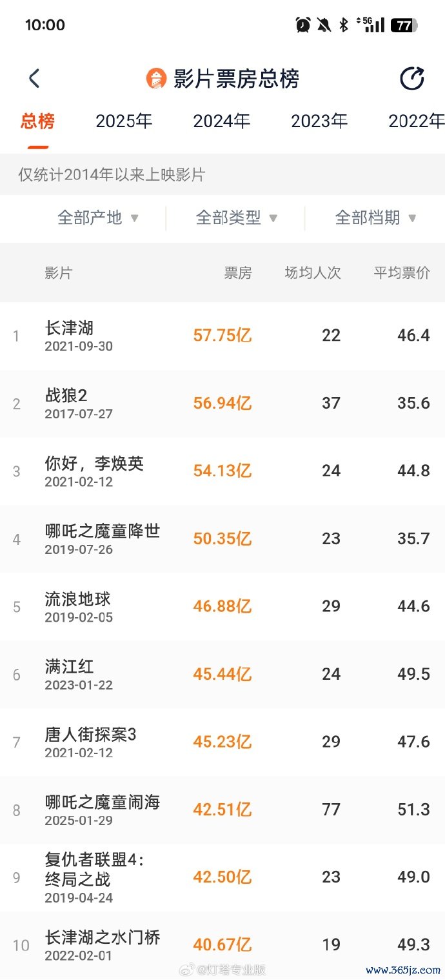This screenshot has width=445, height=980.
Task: Open the 全部类型 genre filter dropdown
Action: point(236,218)
